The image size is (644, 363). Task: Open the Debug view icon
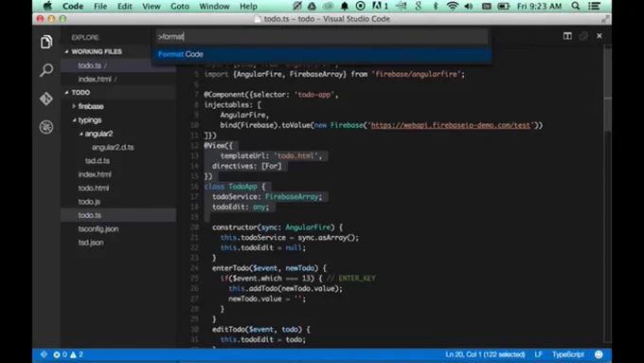point(46,127)
